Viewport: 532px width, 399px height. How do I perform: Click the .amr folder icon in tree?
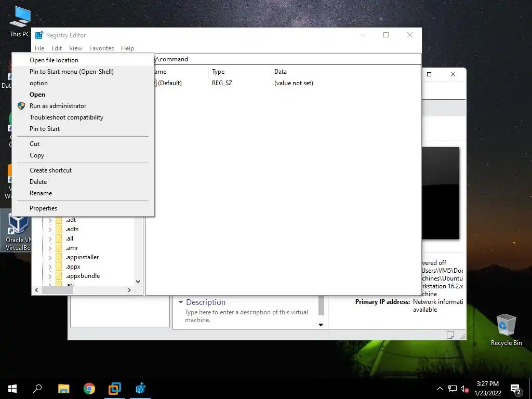(x=59, y=248)
